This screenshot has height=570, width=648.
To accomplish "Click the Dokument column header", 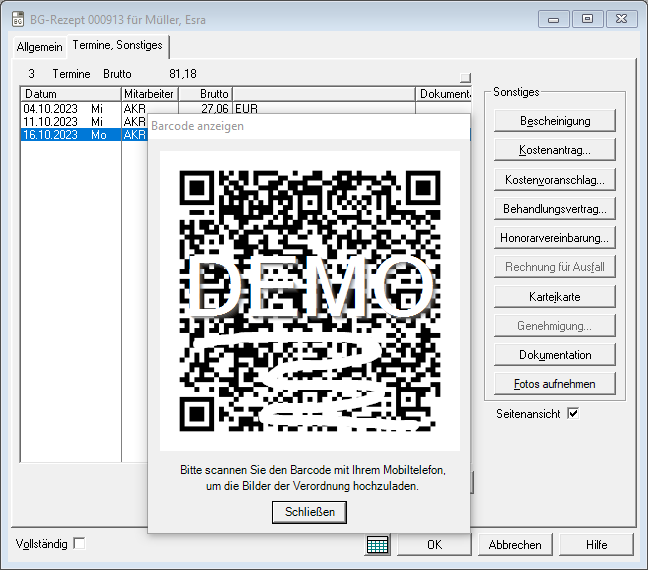I will 443,94.
